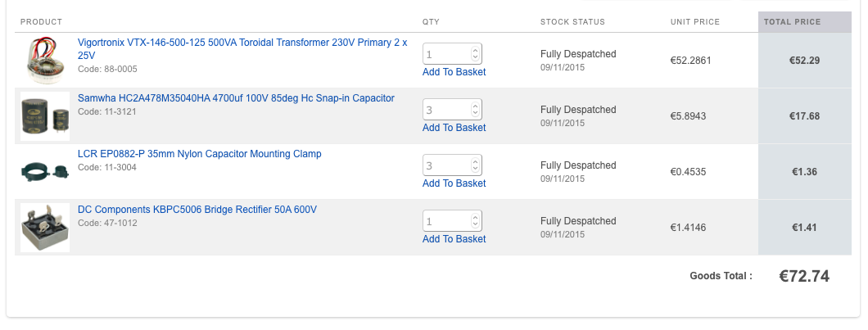Add the toroidal transformer to basket
The width and height of the screenshot is (868, 330).
(x=454, y=72)
